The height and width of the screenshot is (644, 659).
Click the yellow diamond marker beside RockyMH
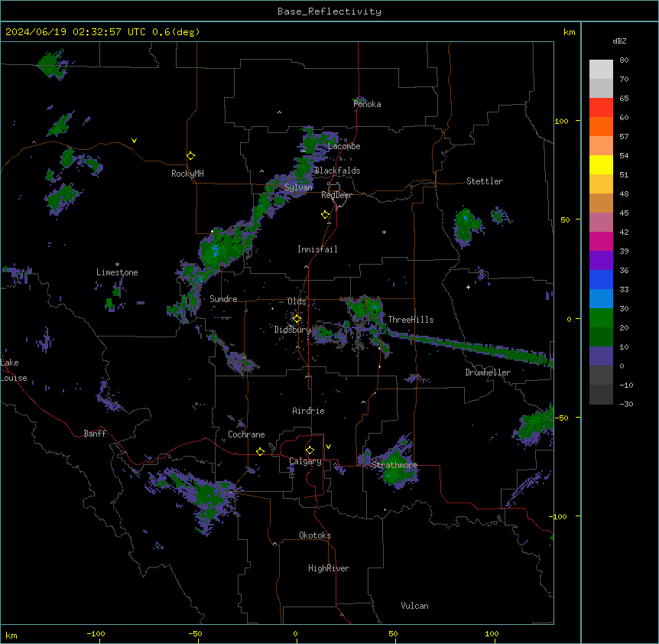click(190, 156)
